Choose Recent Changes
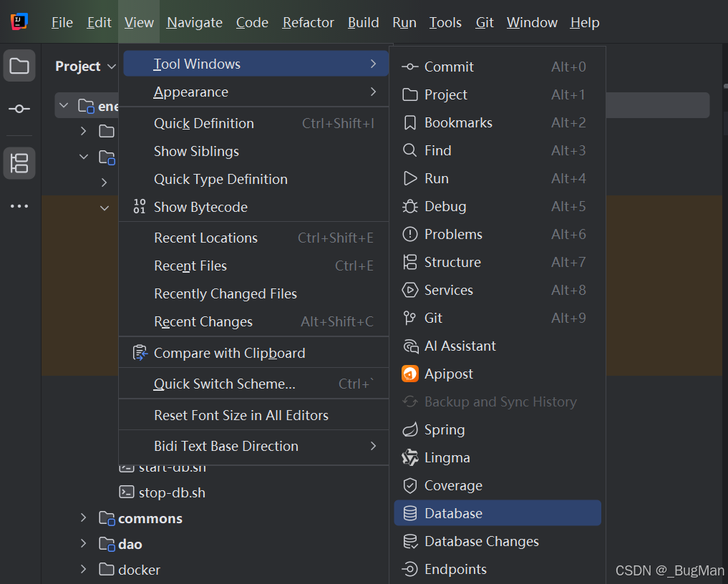Viewport: 728px width, 584px height. click(254, 321)
